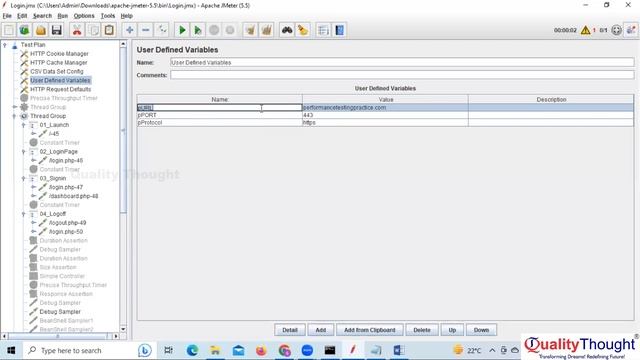Screen dimensions: 640x360
Task: Collapse the 03_Signin controller node
Action: [x=24, y=178]
